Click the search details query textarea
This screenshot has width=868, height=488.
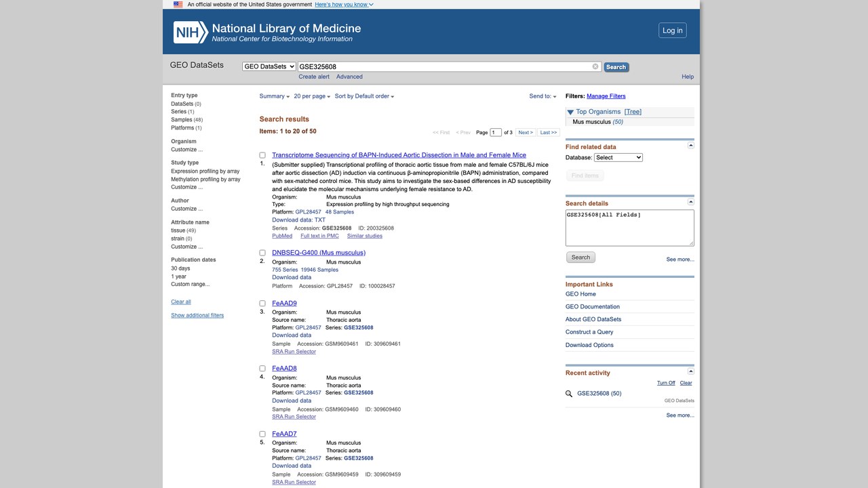(630, 228)
